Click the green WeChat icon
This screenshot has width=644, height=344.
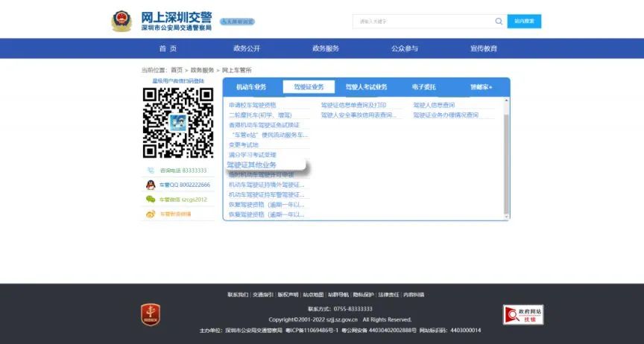[x=151, y=199]
